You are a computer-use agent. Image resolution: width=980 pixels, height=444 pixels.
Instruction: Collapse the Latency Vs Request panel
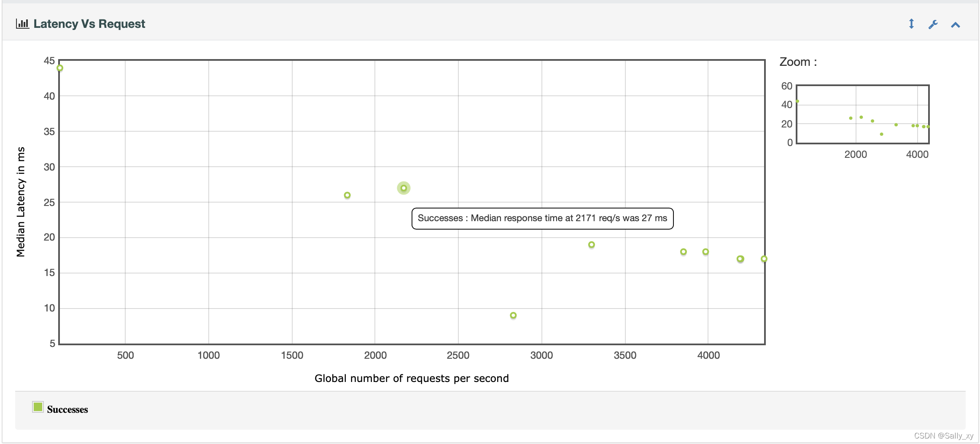[x=956, y=25]
